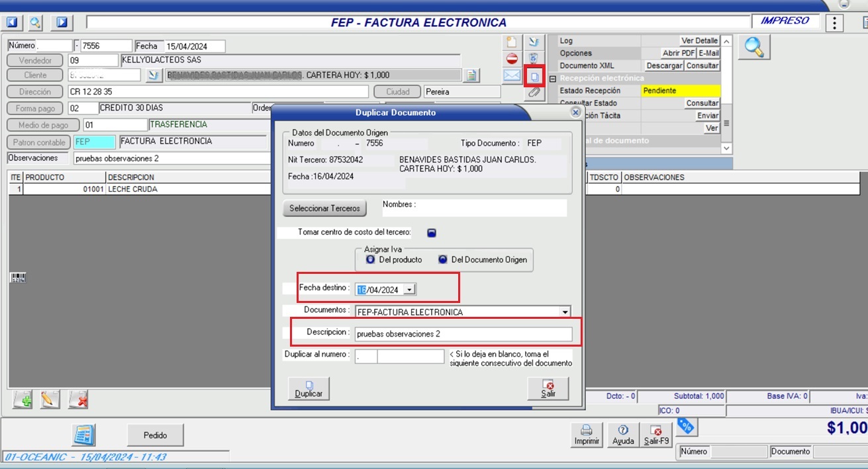Click the paperclip attachment icon
Viewport: 868px width, 469px height.
534,93
